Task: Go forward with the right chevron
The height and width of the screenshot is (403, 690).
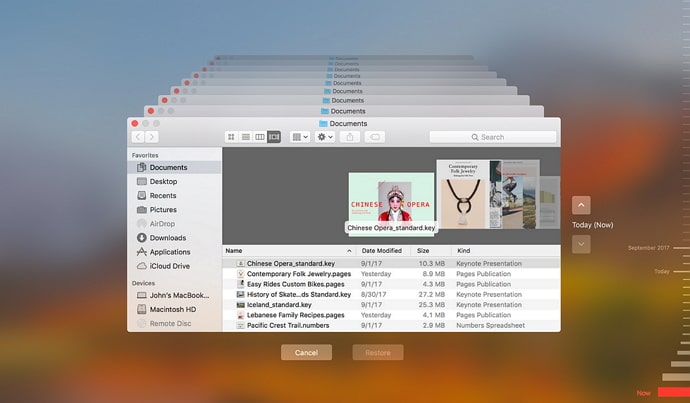Action: click(152, 137)
